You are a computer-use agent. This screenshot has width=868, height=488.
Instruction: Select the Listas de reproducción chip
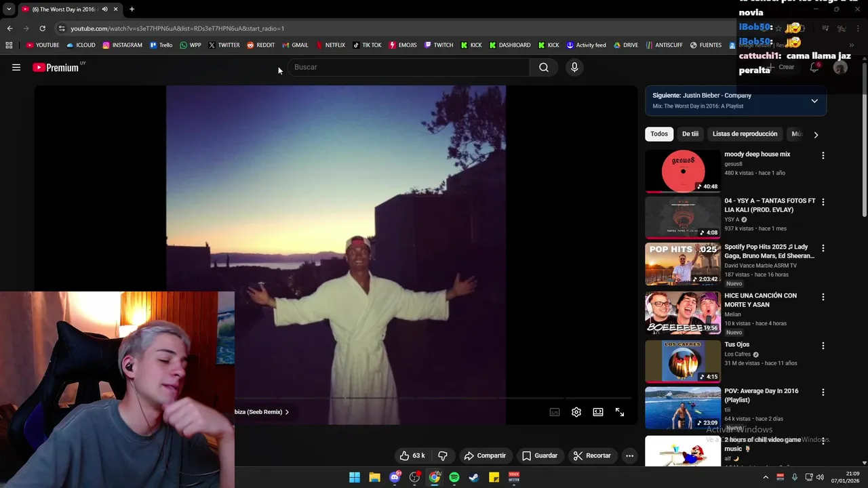(745, 134)
